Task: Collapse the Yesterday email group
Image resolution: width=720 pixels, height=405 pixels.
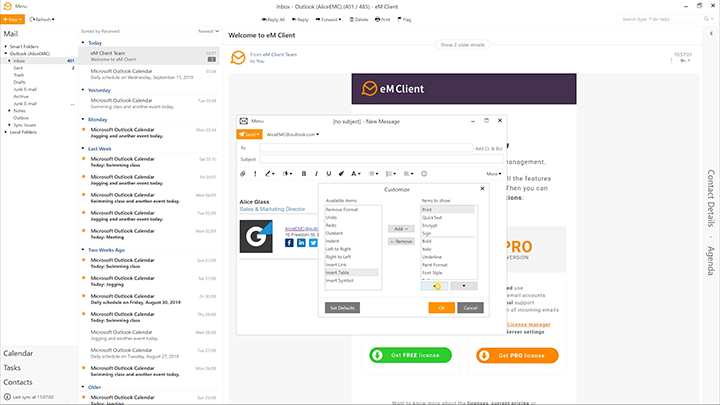Action: 83,90
